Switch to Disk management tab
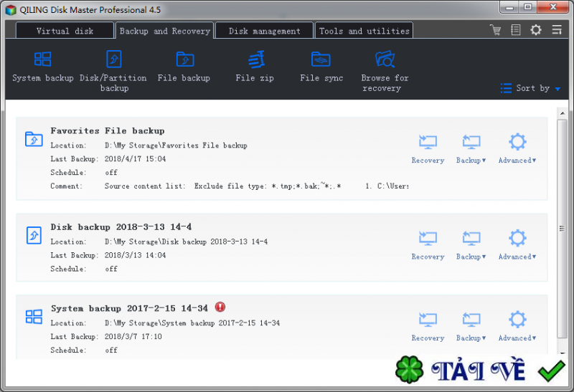 (x=264, y=31)
